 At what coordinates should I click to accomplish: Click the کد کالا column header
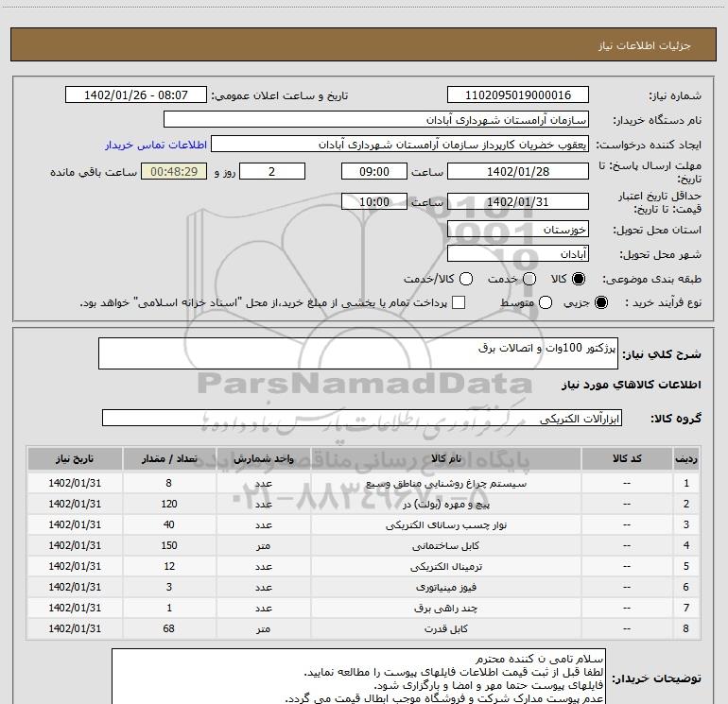coord(627,458)
